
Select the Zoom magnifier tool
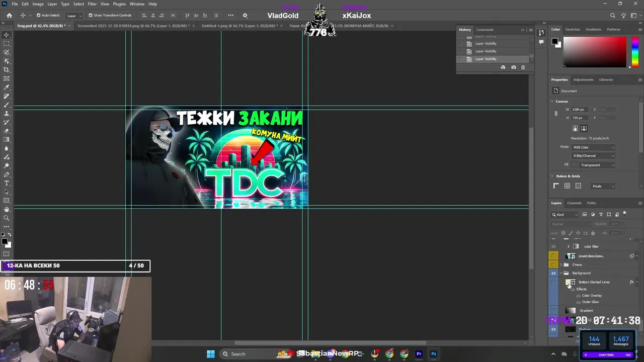(x=7, y=218)
